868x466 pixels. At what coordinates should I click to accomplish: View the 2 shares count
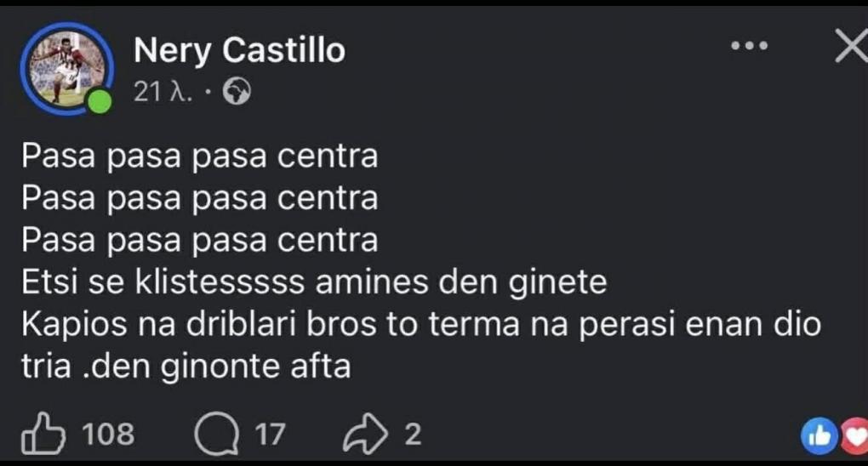[412, 435]
